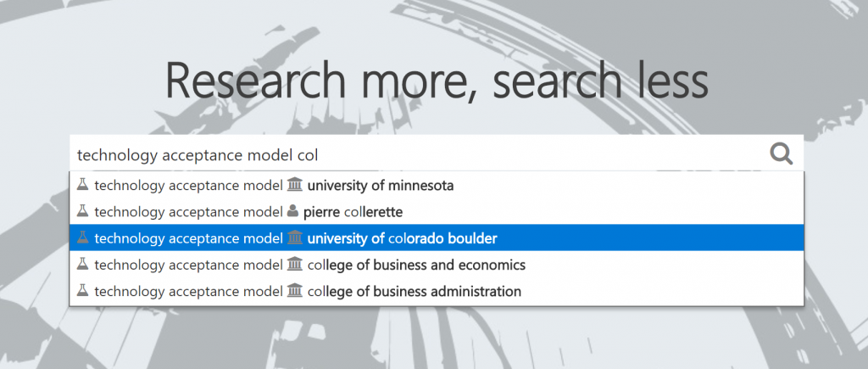Viewport: 868px width, 369px height.
Task: Click flask icon beside pierre collerette suggestion
Action: pyautogui.click(x=83, y=211)
